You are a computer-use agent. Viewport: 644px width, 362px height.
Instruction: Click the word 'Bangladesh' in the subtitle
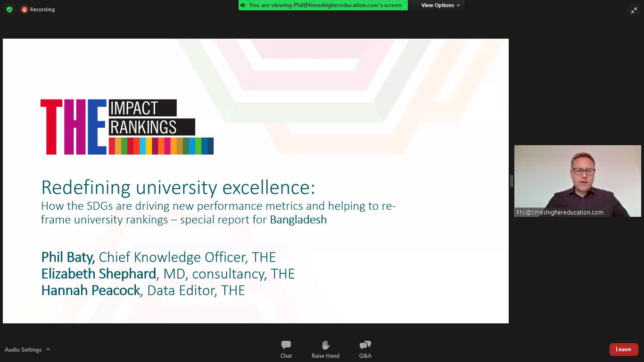pyautogui.click(x=298, y=220)
